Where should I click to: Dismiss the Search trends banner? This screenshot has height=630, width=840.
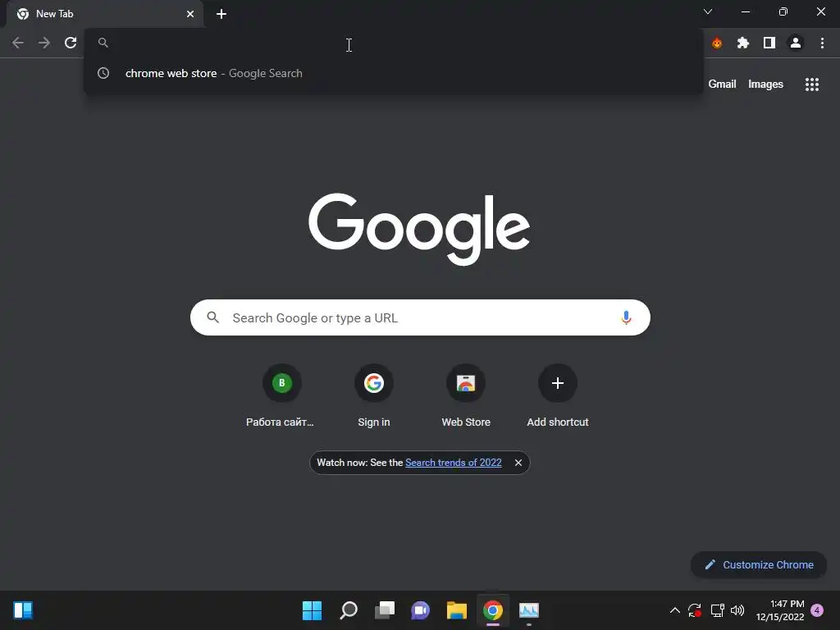point(518,463)
